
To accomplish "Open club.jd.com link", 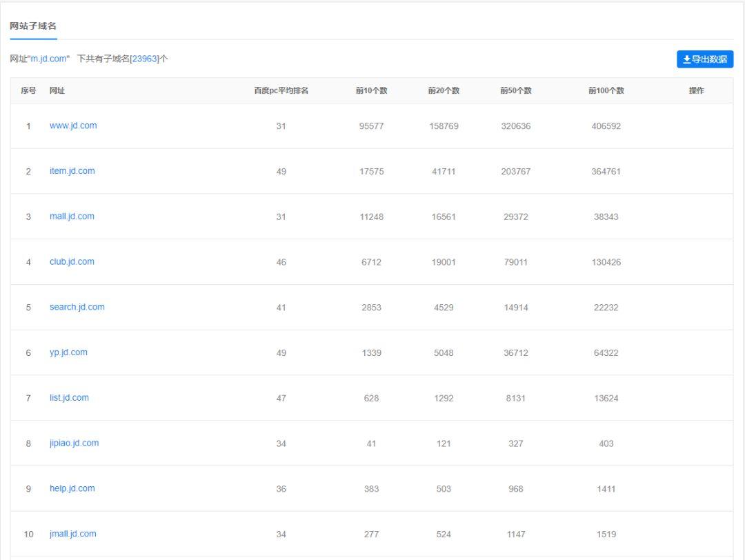I will coord(72,261).
